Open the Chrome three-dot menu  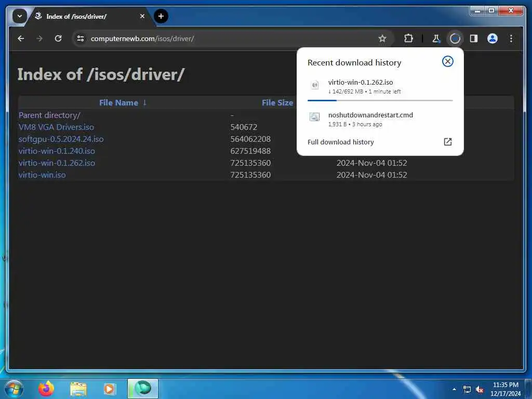pos(511,38)
